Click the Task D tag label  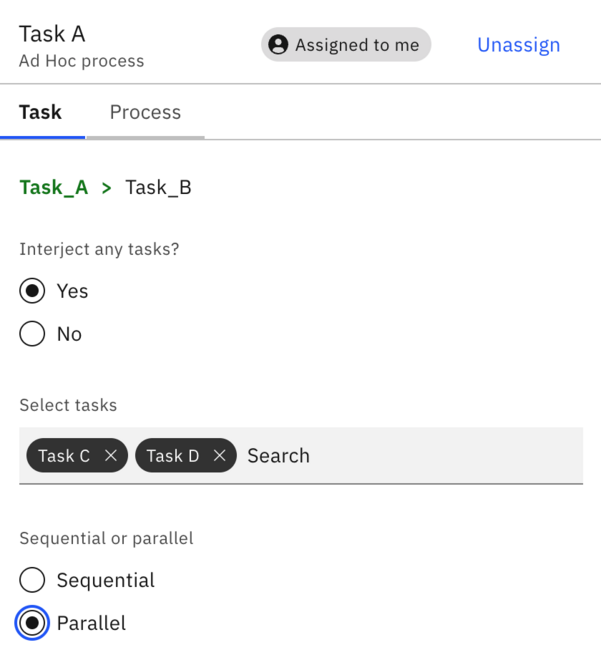[x=173, y=456]
